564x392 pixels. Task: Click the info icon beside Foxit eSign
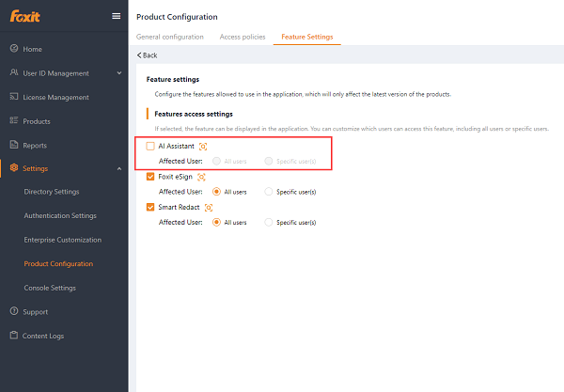click(x=201, y=177)
